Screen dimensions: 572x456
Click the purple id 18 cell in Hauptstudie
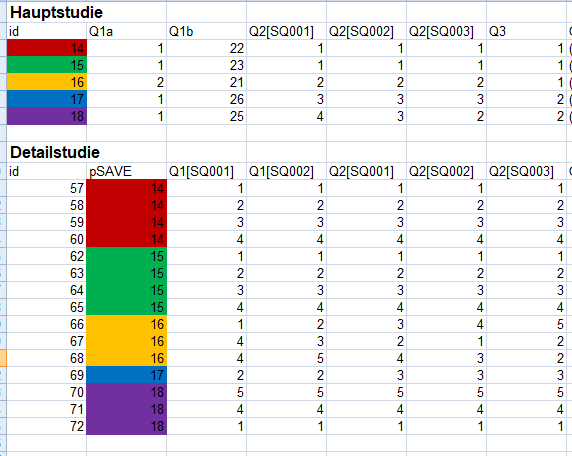(47, 116)
